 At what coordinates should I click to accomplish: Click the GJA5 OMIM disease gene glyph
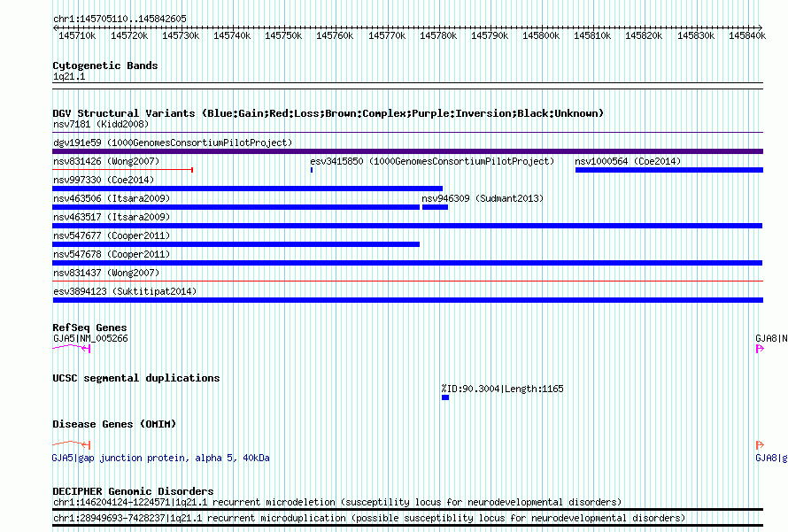72,444
